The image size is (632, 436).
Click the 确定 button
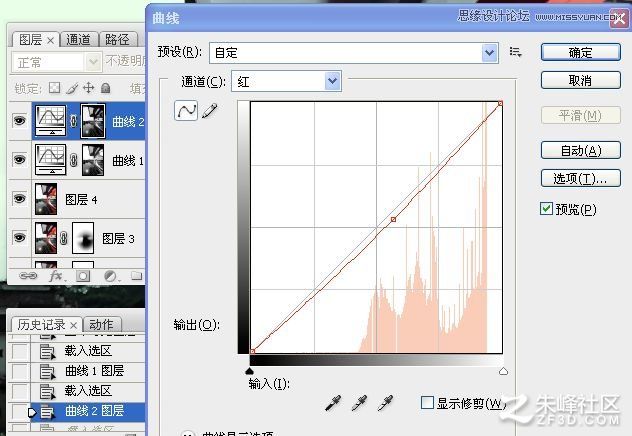tap(580, 52)
